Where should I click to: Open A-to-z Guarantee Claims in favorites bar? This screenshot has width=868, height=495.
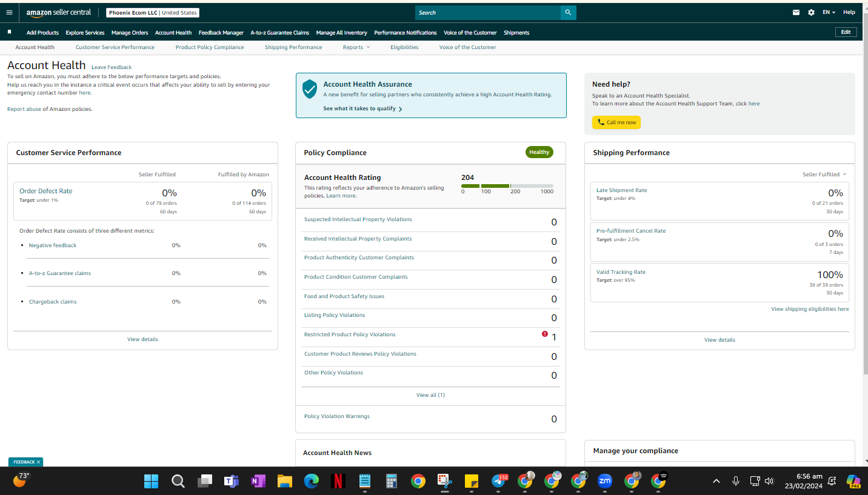[x=280, y=33]
